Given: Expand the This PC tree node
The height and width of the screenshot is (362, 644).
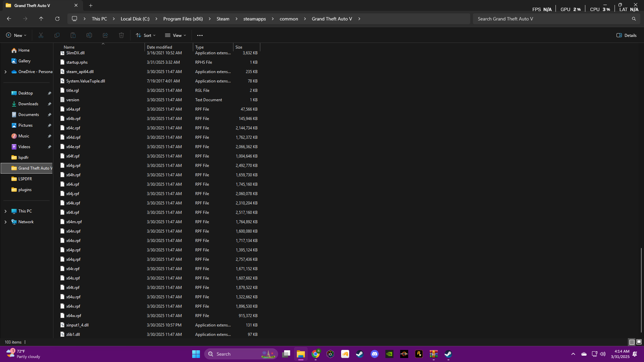Looking at the screenshot, I should (x=5, y=211).
